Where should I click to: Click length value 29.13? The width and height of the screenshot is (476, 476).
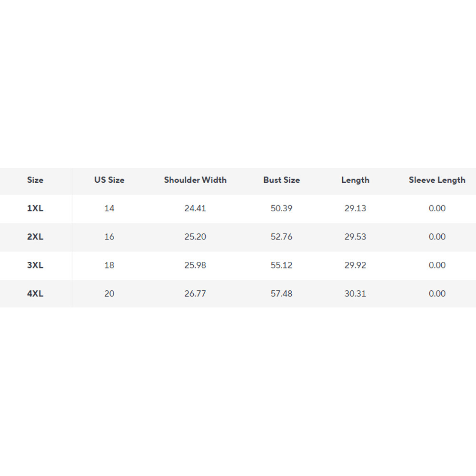point(355,208)
